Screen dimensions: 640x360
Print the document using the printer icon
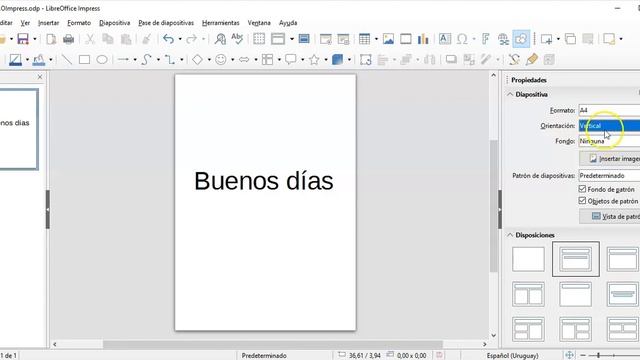coord(69,39)
